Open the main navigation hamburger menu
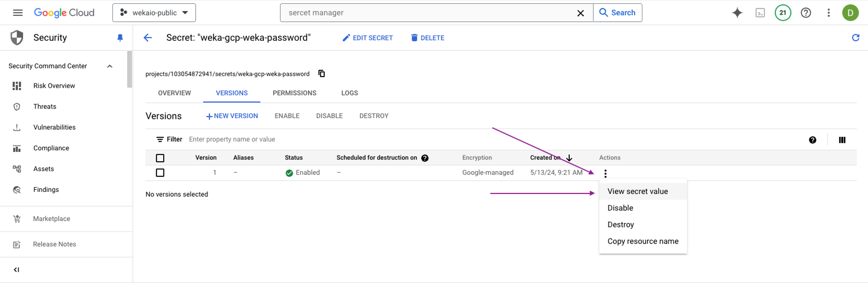 (18, 13)
